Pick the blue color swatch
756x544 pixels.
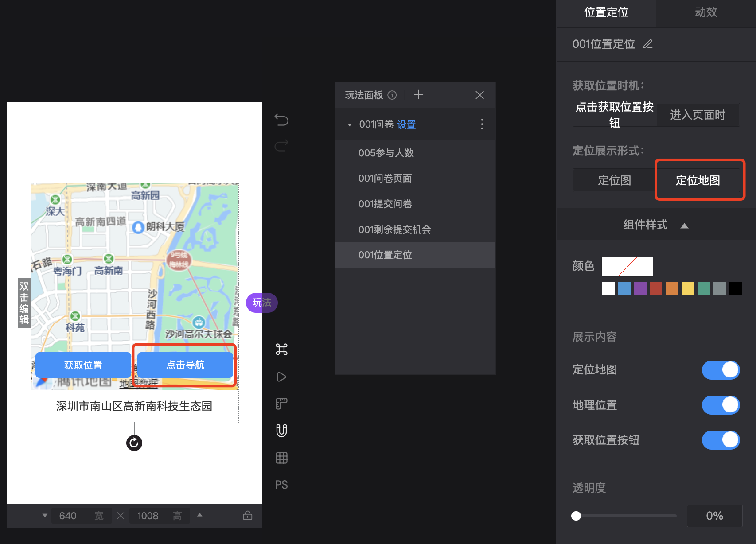[x=624, y=288]
